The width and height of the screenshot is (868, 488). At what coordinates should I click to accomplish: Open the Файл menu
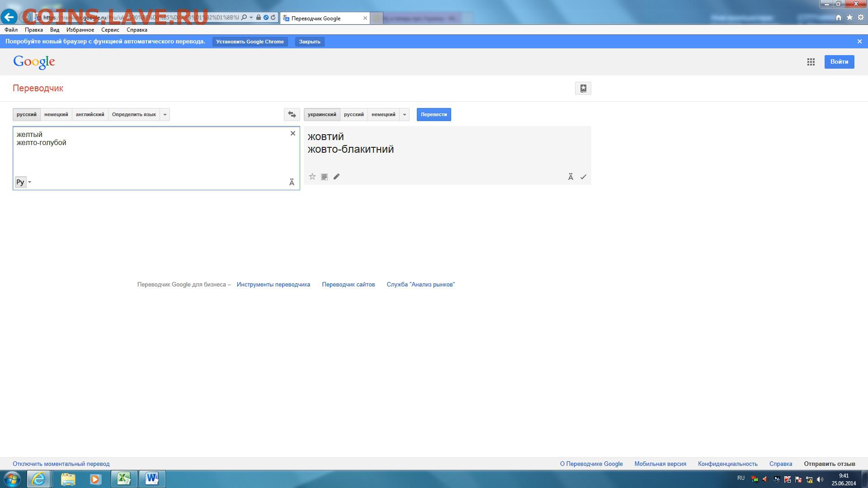tap(11, 30)
